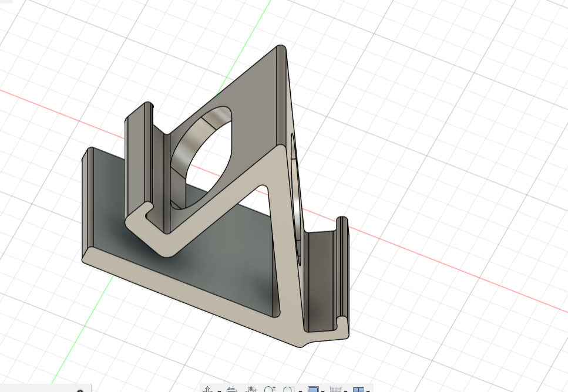Viewport: 568px width, 392px height.
Task: Select the Pan hand tool
Action: point(251,390)
